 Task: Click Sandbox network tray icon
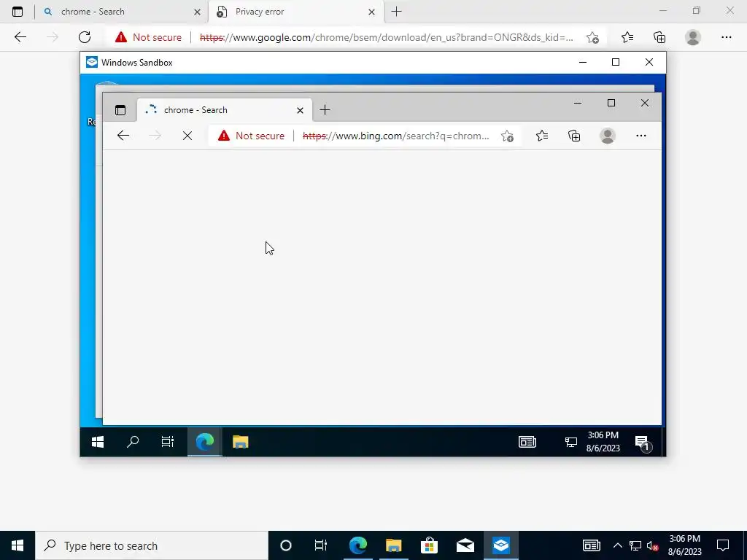570,443
